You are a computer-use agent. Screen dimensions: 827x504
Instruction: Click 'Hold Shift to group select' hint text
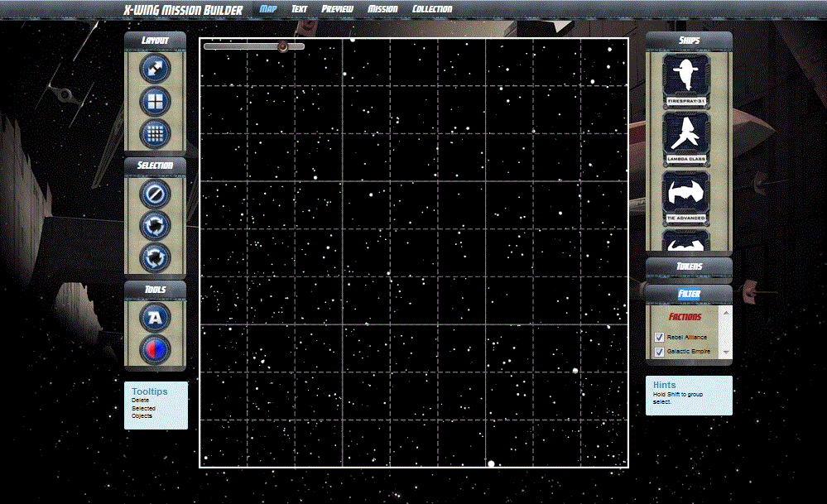coord(678,398)
